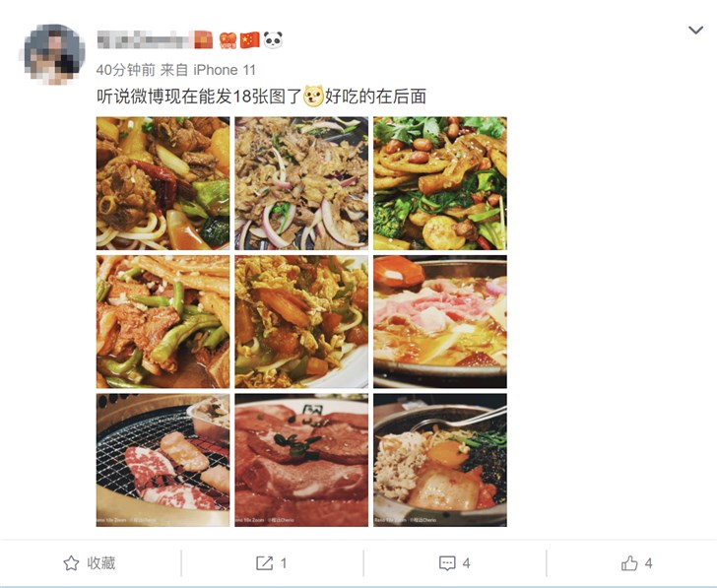Click the 40分钟前 timestamp link
Viewport: 717px width, 588px height.
point(126,70)
